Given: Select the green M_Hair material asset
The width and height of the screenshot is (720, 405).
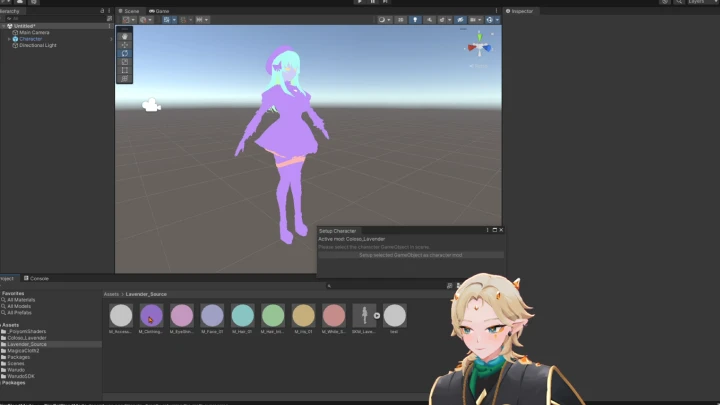Looking at the screenshot, I should (x=273, y=318).
